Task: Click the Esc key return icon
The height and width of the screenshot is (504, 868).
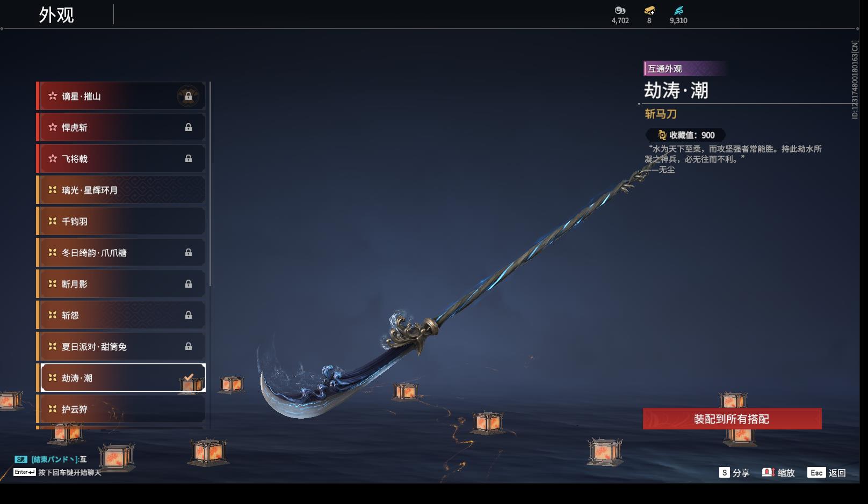Action: pos(816,472)
